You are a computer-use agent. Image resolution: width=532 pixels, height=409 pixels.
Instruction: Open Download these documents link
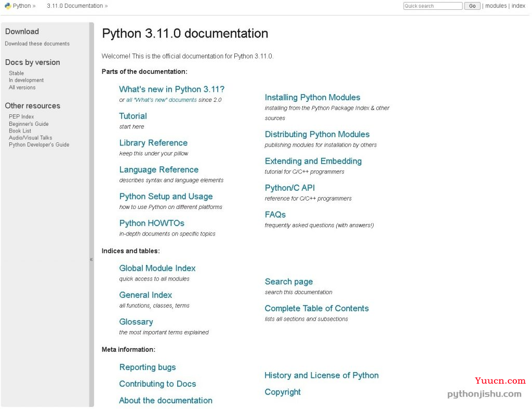pos(37,44)
